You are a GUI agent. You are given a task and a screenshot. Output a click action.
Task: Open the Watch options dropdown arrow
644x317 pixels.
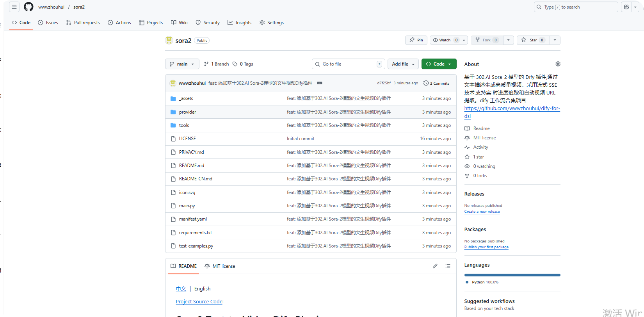point(464,40)
